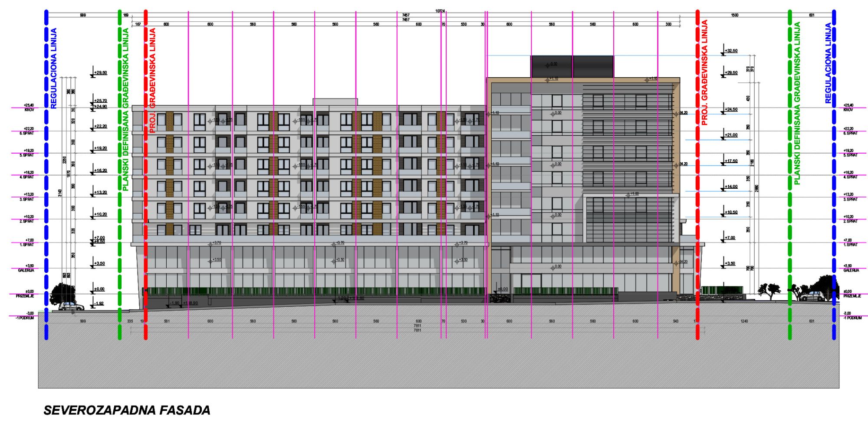Select the +21.00 elevation marker on right
The image size is (868, 446).
(731, 135)
